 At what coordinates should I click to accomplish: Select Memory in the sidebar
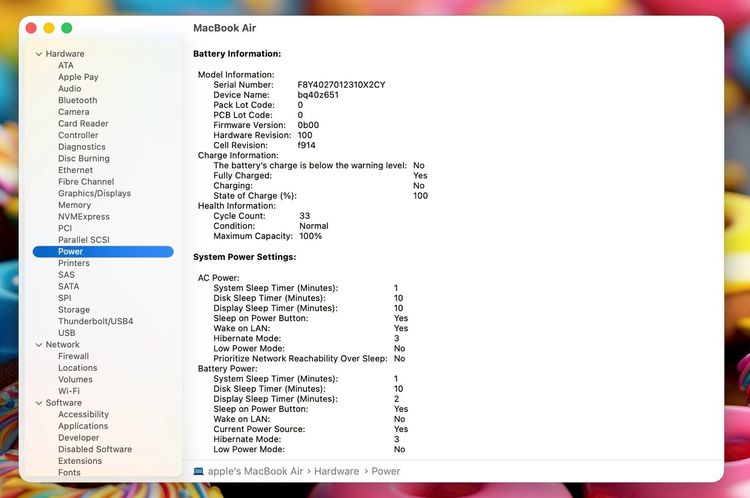(74, 205)
